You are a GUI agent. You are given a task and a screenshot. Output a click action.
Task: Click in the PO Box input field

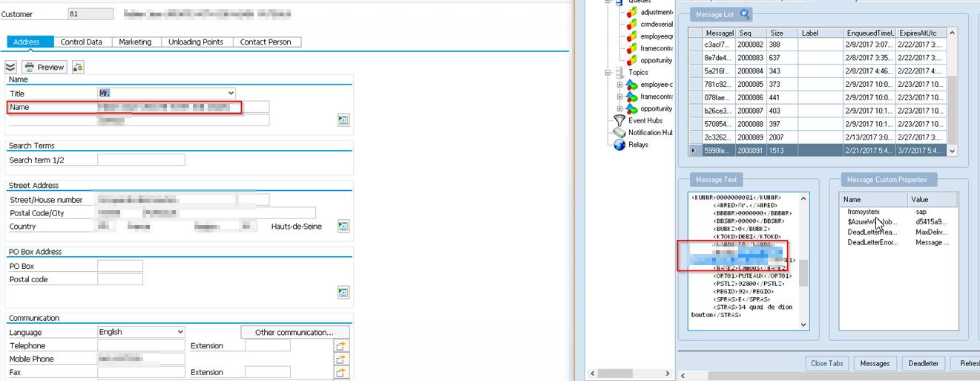(119, 266)
